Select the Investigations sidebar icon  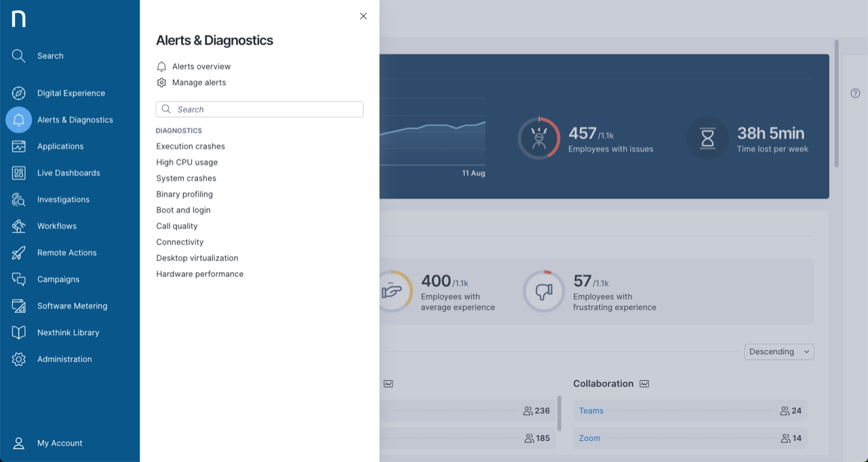pyautogui.click(x=18, y=199)
